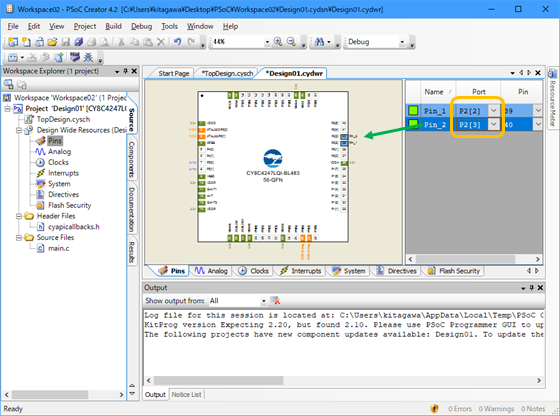Open the Components side tab
Screen dimensions: 560x416
(x=131, y=159)
